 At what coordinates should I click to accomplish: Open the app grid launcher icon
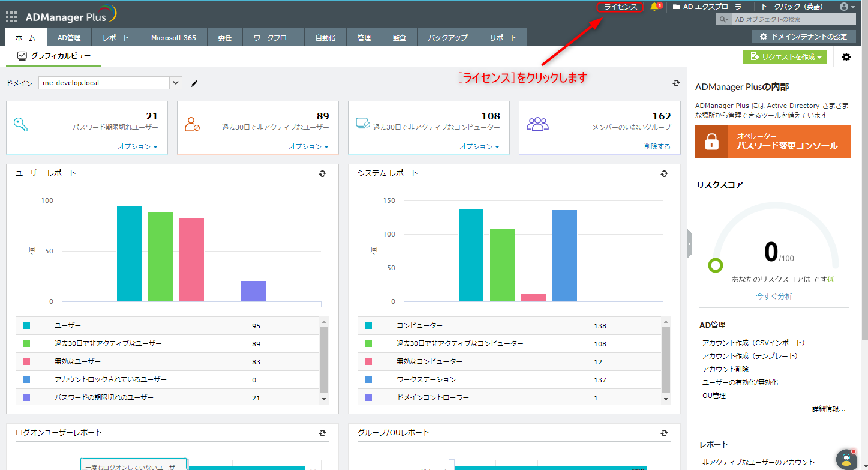11,17
